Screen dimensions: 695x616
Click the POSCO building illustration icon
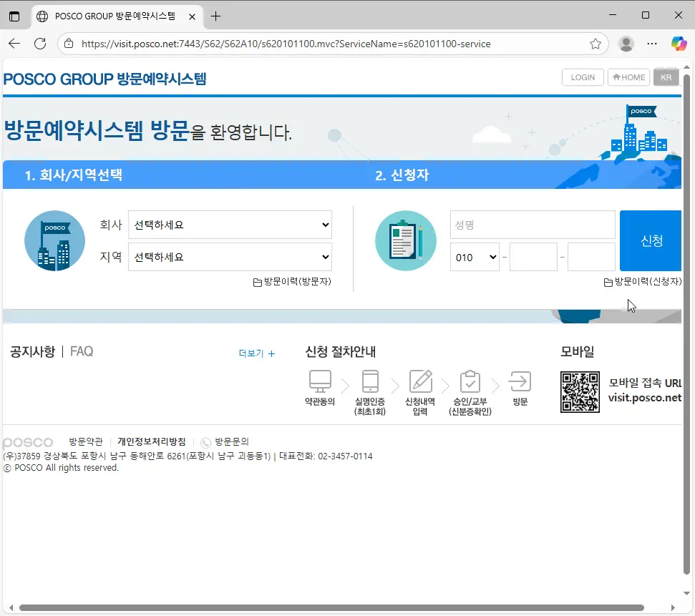pos(54,240)
